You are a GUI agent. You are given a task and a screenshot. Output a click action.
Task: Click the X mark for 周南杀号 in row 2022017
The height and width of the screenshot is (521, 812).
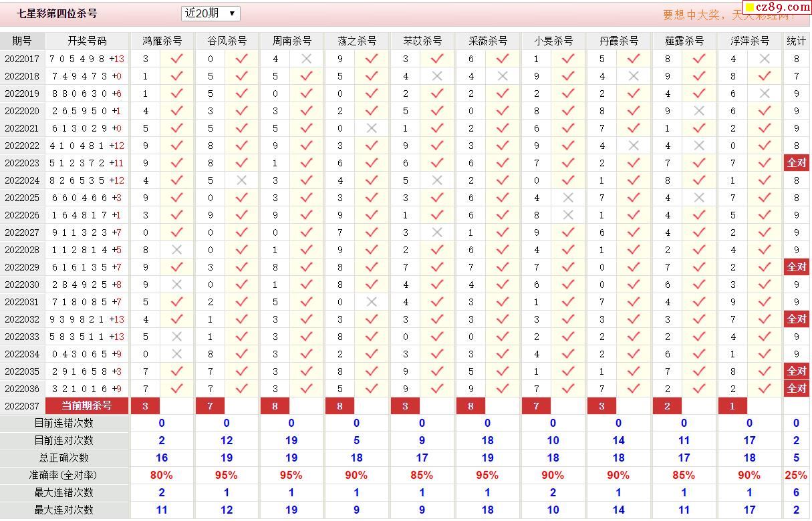point(307,59)
